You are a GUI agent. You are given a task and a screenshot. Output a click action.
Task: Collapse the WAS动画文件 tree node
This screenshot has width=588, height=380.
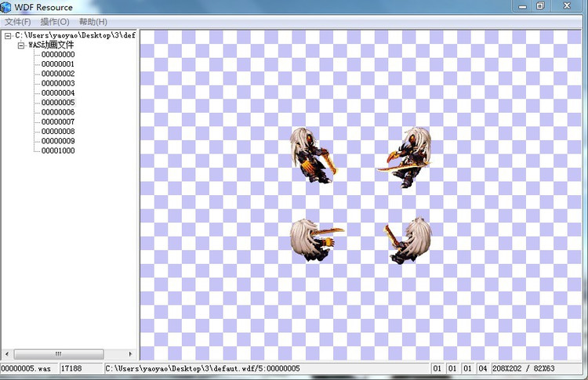coord(21,45)
